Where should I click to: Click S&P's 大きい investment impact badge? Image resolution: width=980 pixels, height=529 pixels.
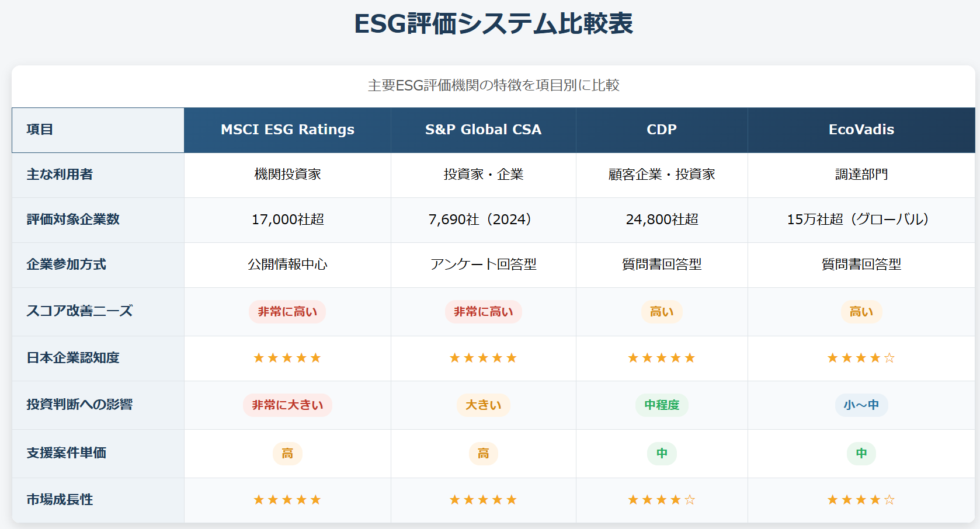pyautogui.click(x=483, y=405)
